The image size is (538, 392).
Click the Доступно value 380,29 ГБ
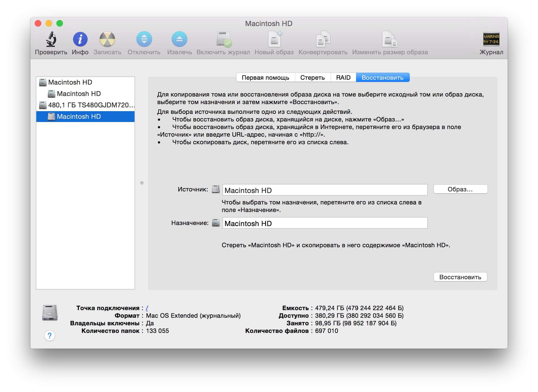pyautogui.click(x=359, y=316)
